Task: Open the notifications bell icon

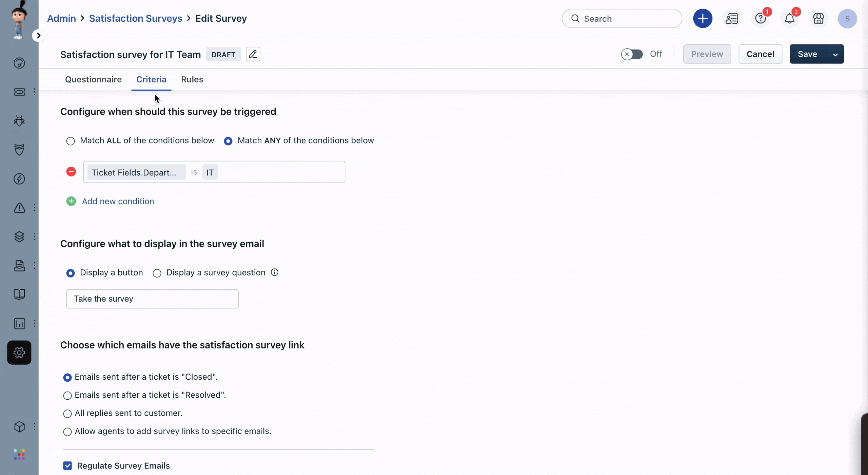Action: coord(789,18)
